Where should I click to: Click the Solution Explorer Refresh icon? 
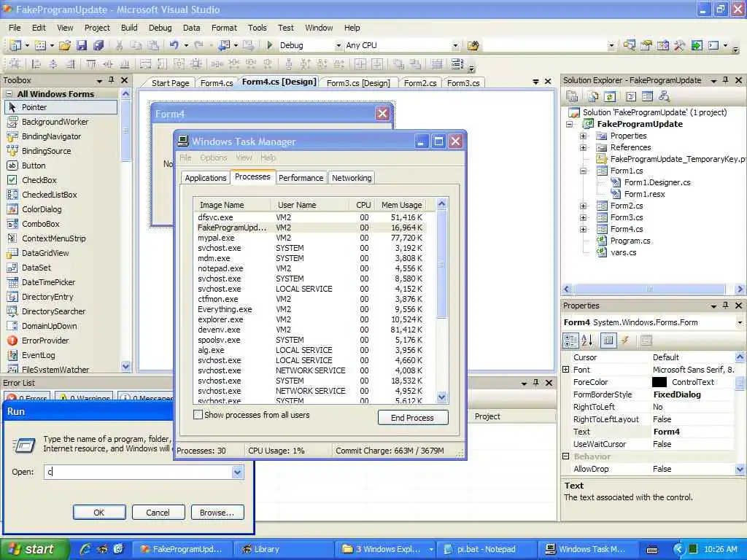click(x=609, y=97)
